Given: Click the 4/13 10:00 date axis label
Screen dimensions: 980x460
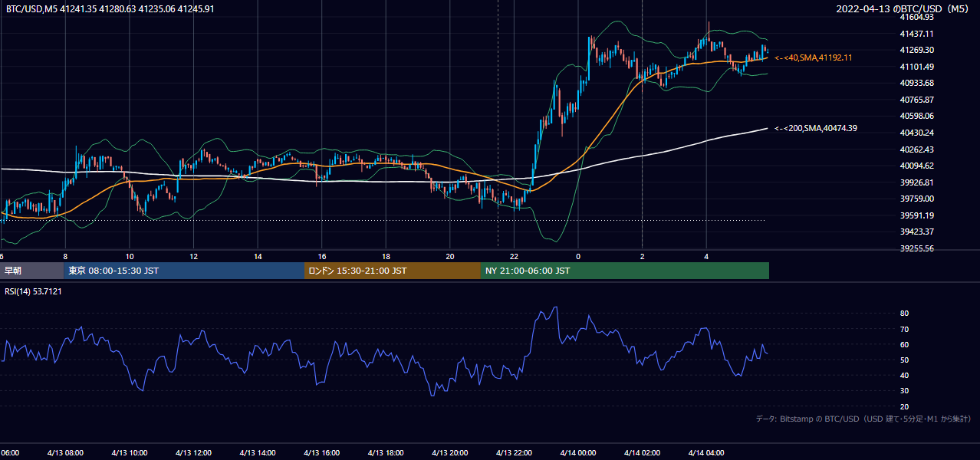Looking at the screenshot, I should tap(130, 452).
